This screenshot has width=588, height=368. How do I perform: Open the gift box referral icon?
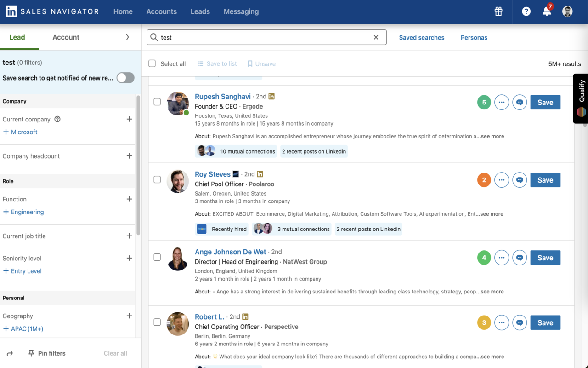click(x=498, y=11)
